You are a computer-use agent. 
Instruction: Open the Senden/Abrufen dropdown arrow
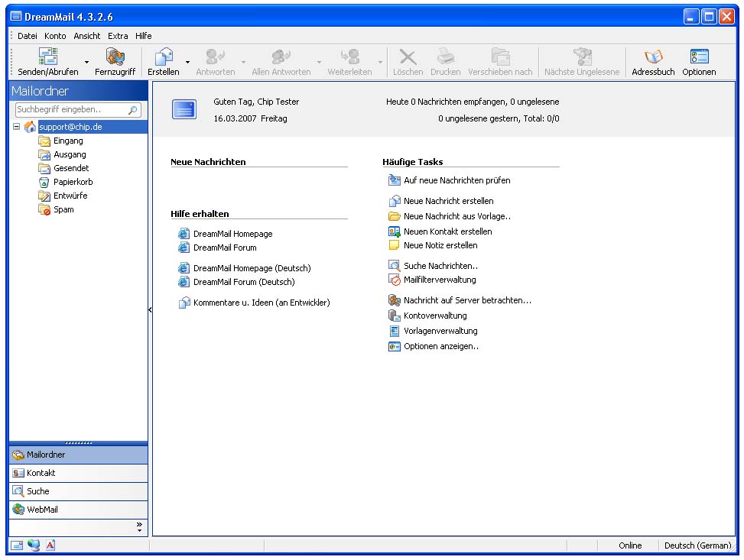pos(86,62)
